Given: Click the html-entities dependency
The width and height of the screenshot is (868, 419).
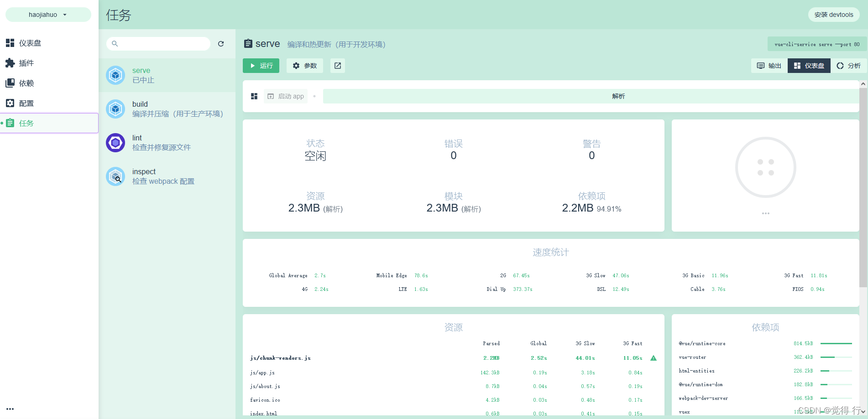Looking at the screenshot, I should pos(696,371).
